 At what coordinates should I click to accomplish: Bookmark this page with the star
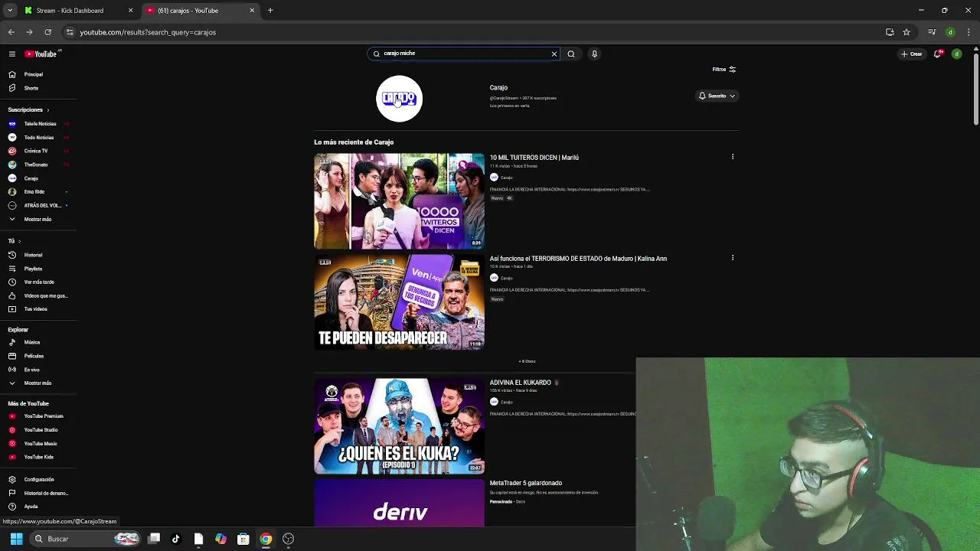(x=906, y=32)
